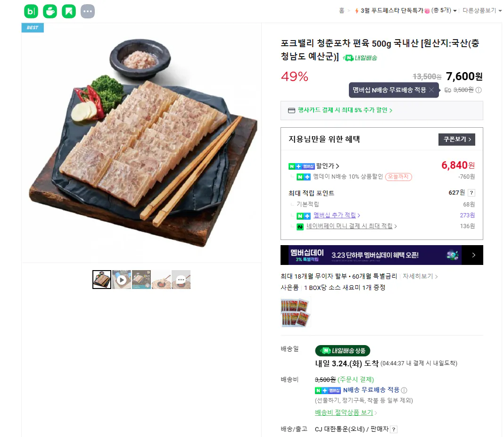
Task: Open the Naver Blog icon at top left
Action: tap(31, 11)
